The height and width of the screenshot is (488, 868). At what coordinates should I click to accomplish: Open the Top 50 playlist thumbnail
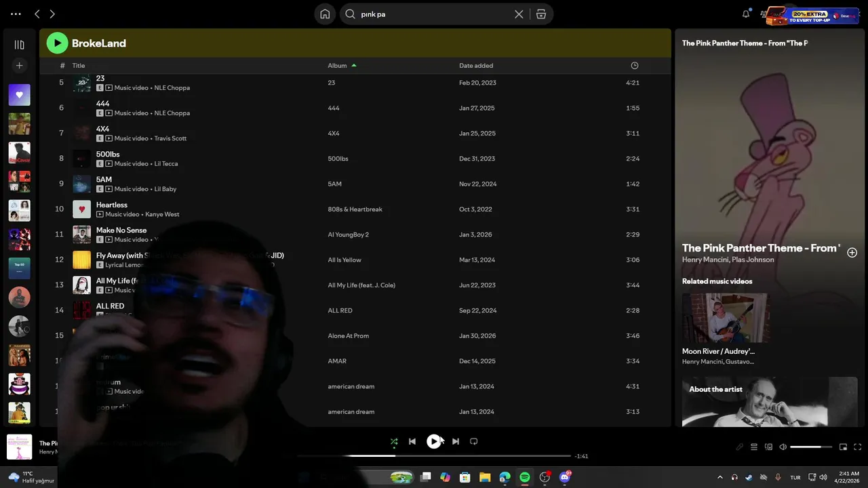19,268
